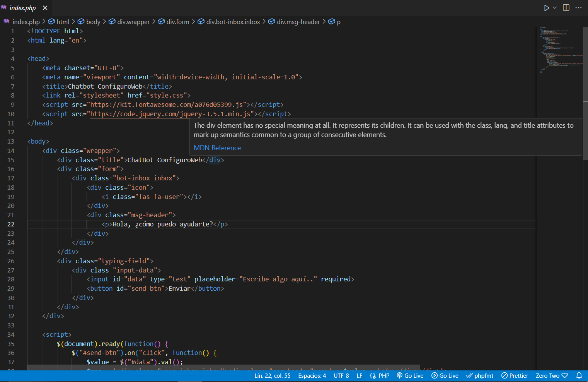Click line number 22 in gutter

coord(11,224)
